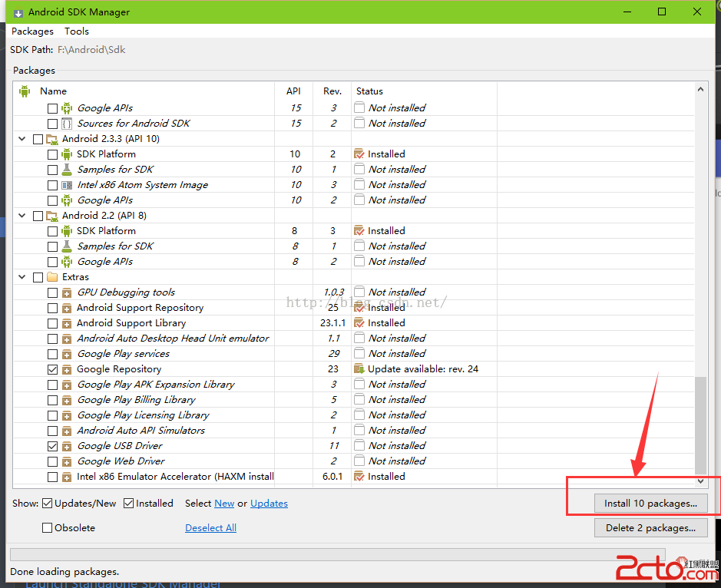Collapse the Android 2.2 (API 8) group

point(21,215)
